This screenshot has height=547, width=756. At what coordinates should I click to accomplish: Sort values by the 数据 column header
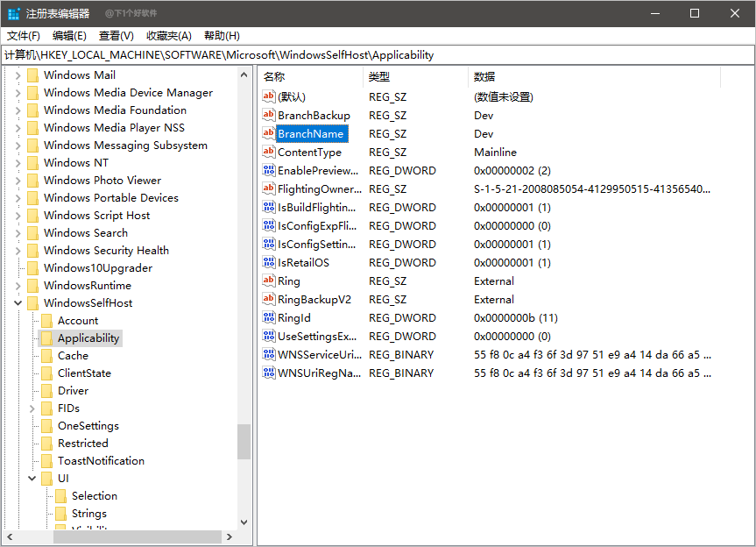[594, 76]
